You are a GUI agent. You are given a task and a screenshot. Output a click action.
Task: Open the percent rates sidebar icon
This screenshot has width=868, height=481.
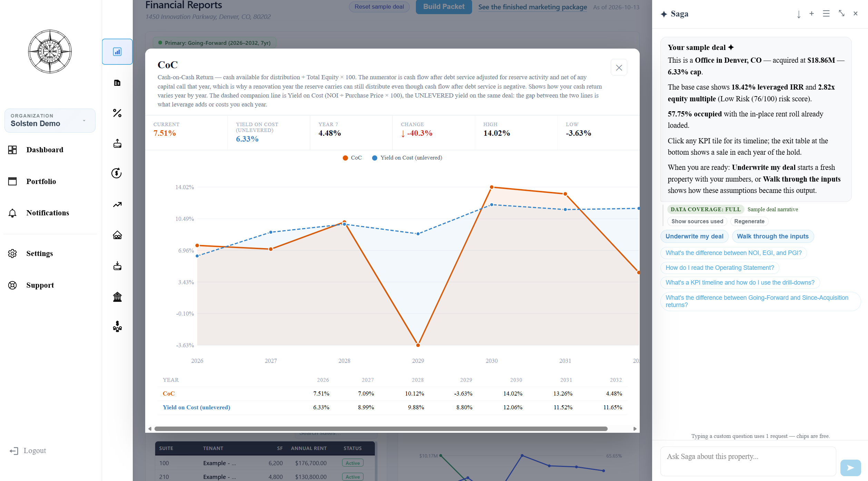tap(117, 113)
